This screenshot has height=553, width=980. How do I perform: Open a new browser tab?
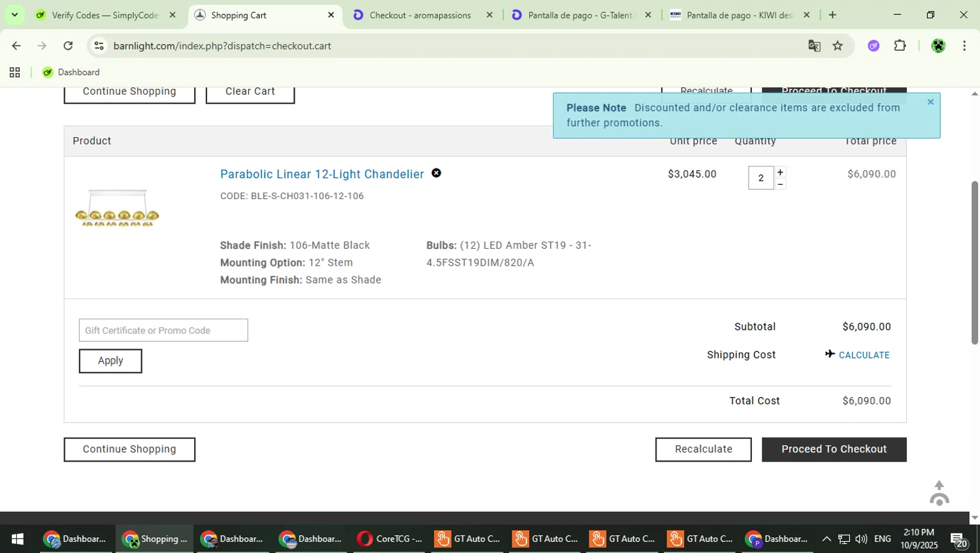(832, 14)
